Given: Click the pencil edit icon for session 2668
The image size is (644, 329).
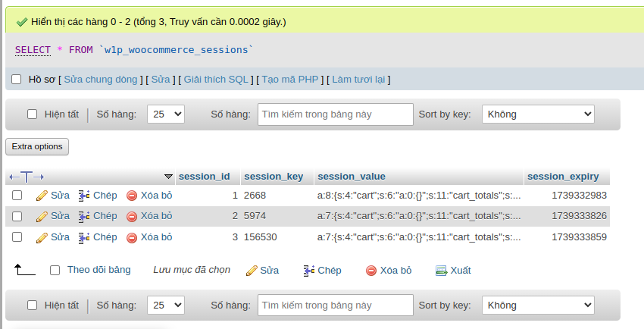Looking at the screenshot, I should 42,196.
